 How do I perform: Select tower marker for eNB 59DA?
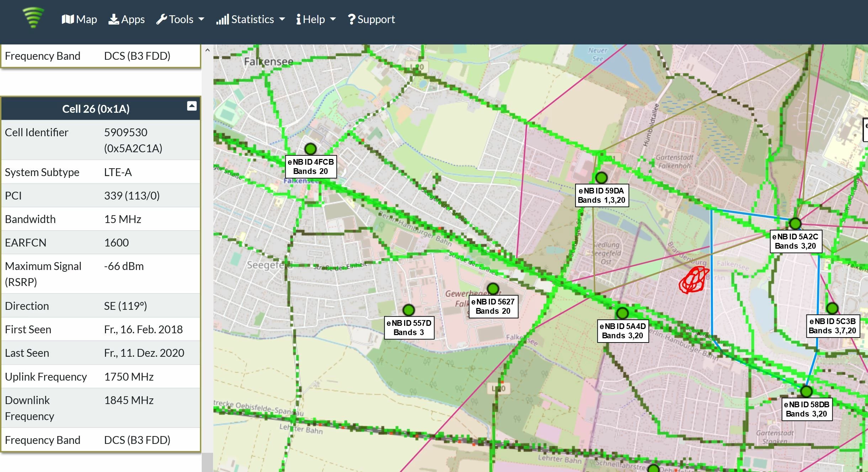tap(601, 177)
